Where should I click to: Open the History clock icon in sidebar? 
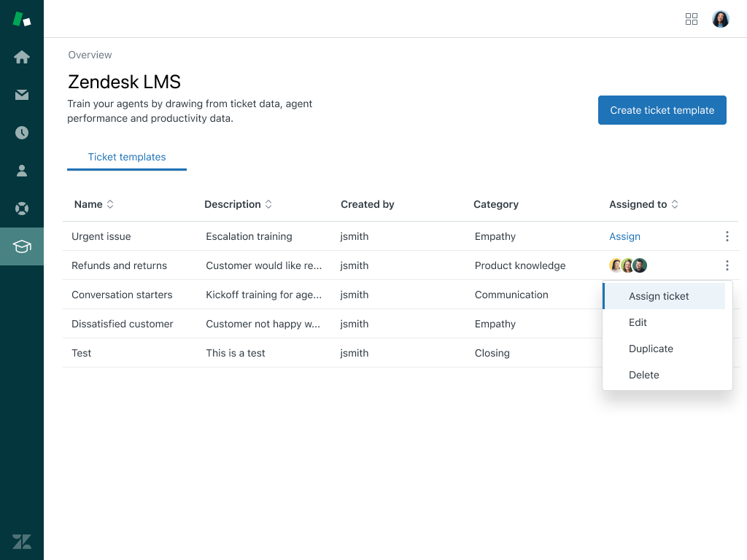coord(21,133)
